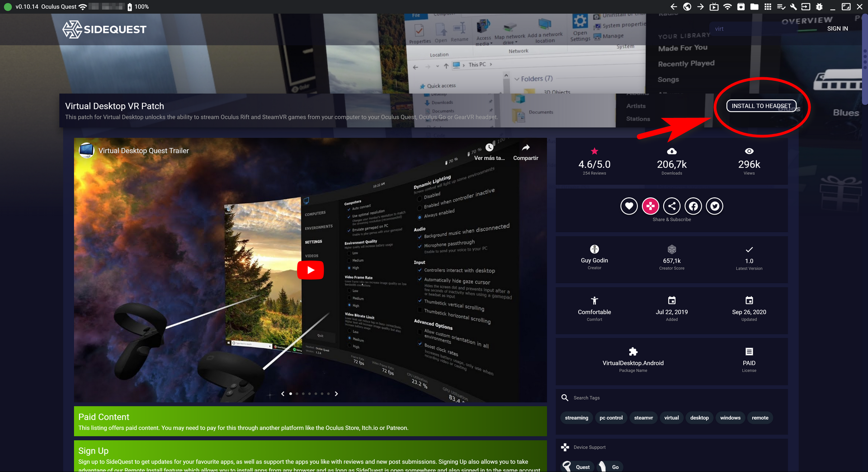Select the virtual tag

pos(671,418)
